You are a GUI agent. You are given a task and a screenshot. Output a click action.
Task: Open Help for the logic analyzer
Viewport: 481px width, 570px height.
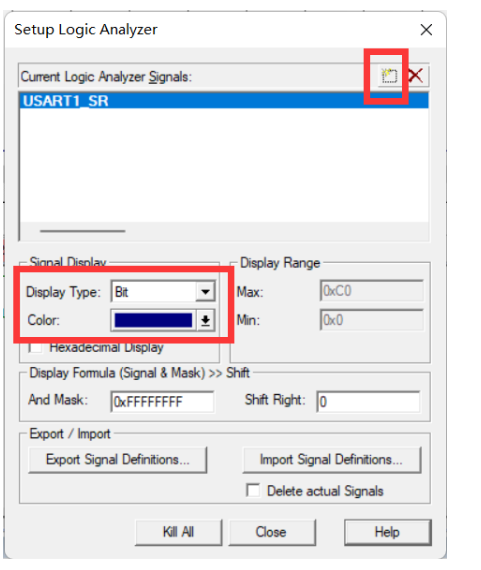pos(387,532)
